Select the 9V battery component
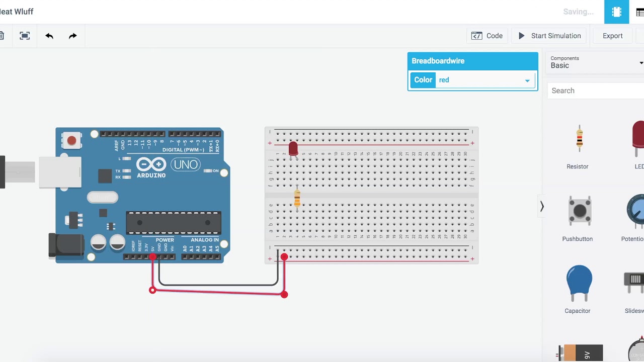The height and width of the screenshot is (362, 644). (x=580, y=353)
